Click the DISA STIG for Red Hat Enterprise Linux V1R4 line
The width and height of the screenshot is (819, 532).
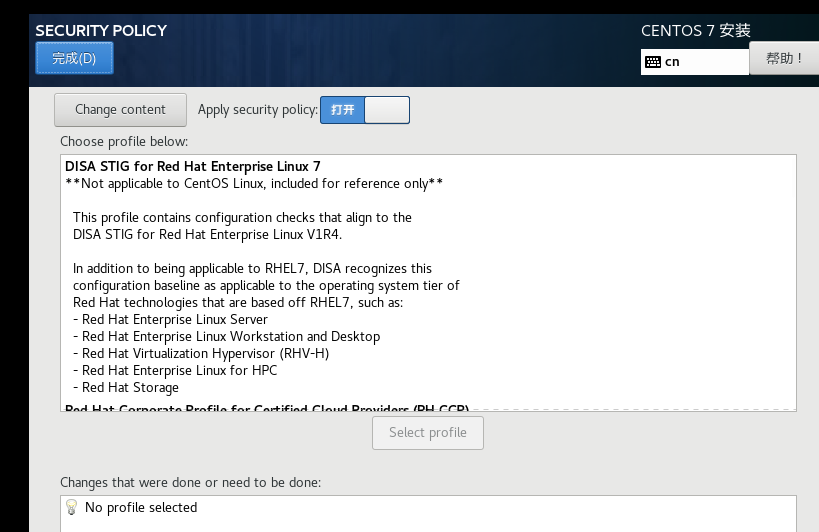[207, 234]
